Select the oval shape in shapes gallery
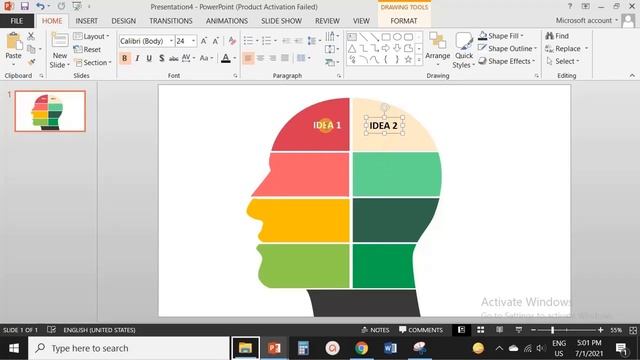This screenshot has height=360, width=640. [397, 37]
